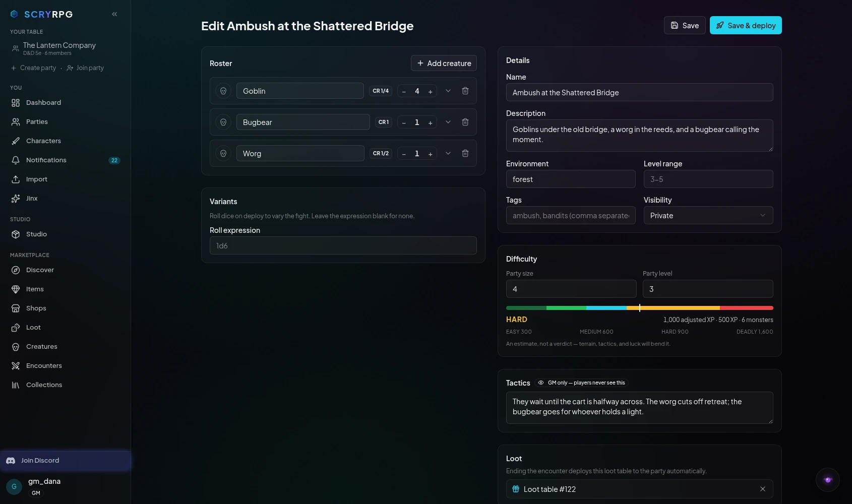Increase Goblin count with plus
The width and height of the screenshot is (852, 504).
[x=431, y=91]
